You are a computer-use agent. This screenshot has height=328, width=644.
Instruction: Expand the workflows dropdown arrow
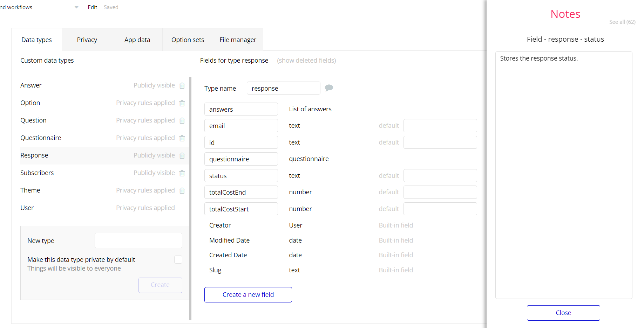click(x=76, y=7)
